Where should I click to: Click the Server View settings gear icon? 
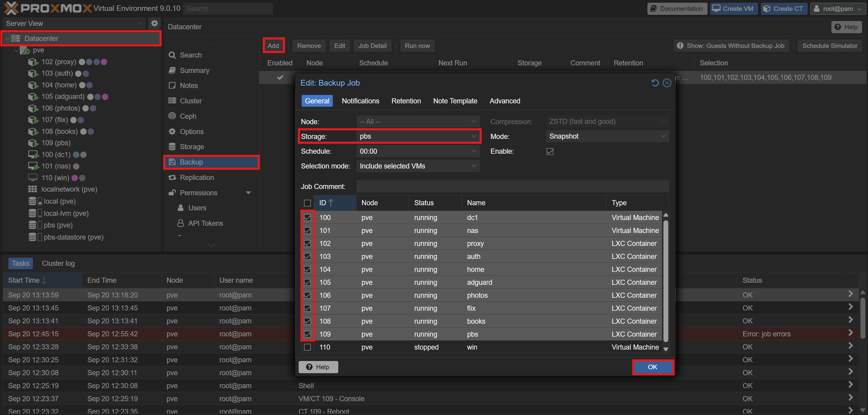click(x=154, y=23)
